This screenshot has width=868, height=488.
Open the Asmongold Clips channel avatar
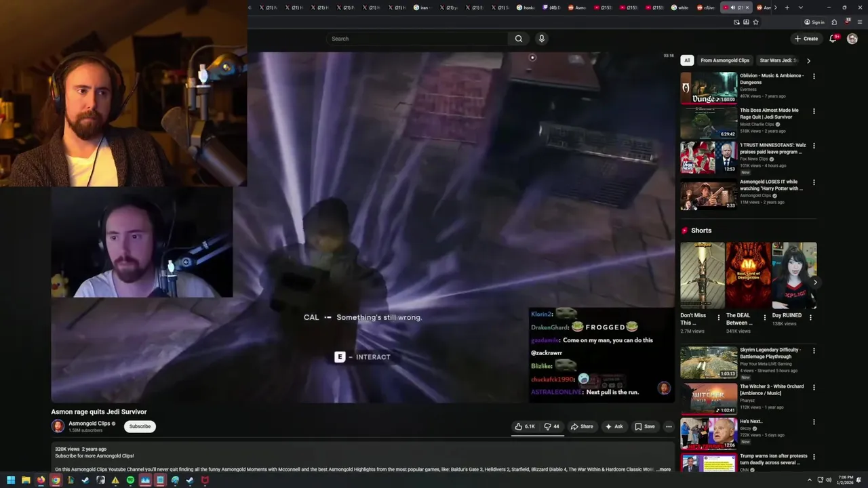pos(58,426)
